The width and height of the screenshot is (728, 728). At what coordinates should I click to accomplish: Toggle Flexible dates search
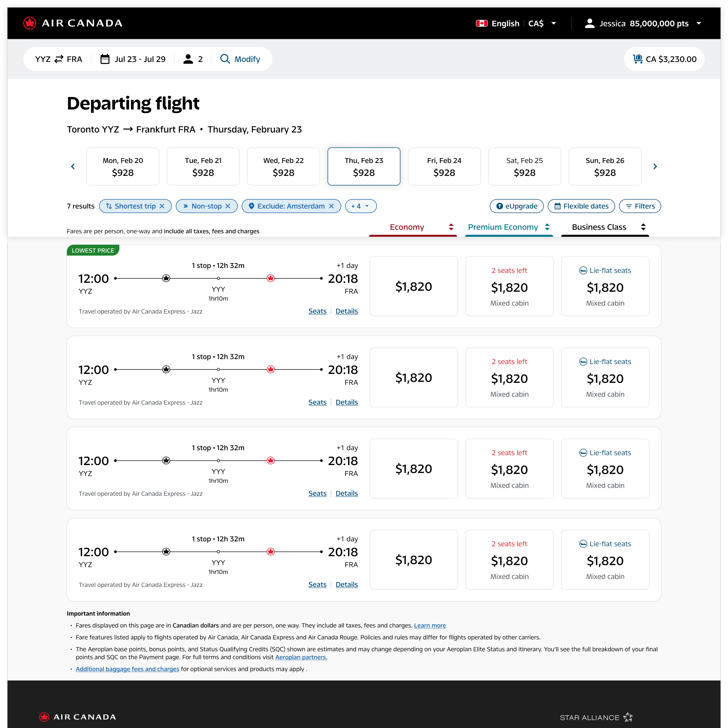point(581,206)
